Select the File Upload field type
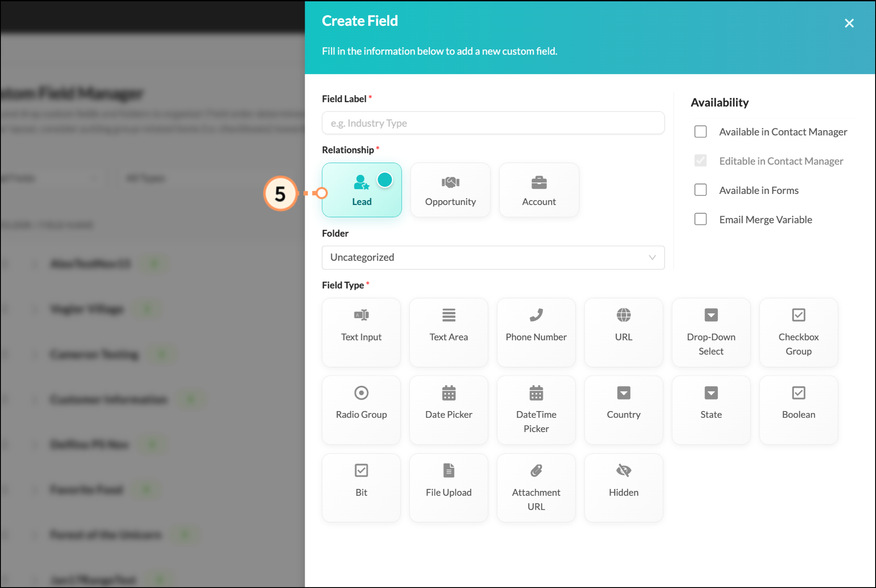This screenshot has height=588, width=876. coord(448,488)
